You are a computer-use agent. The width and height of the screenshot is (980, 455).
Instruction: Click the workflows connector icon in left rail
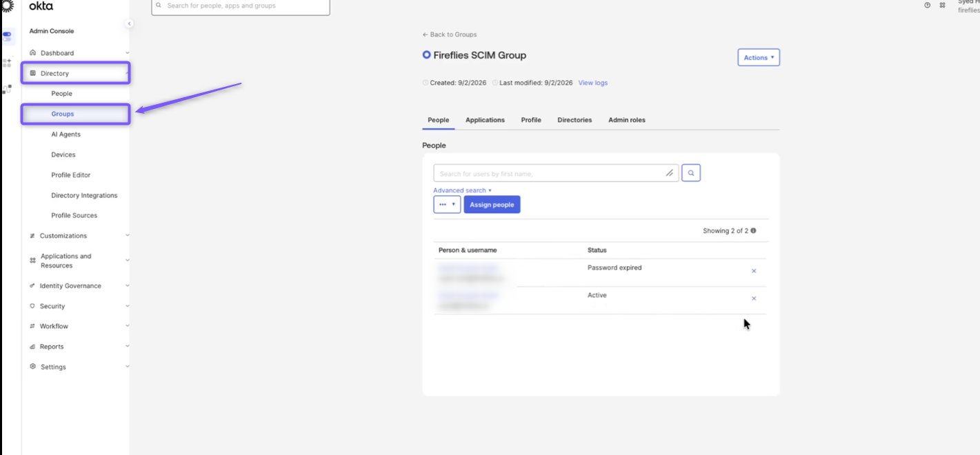(7, 90)
